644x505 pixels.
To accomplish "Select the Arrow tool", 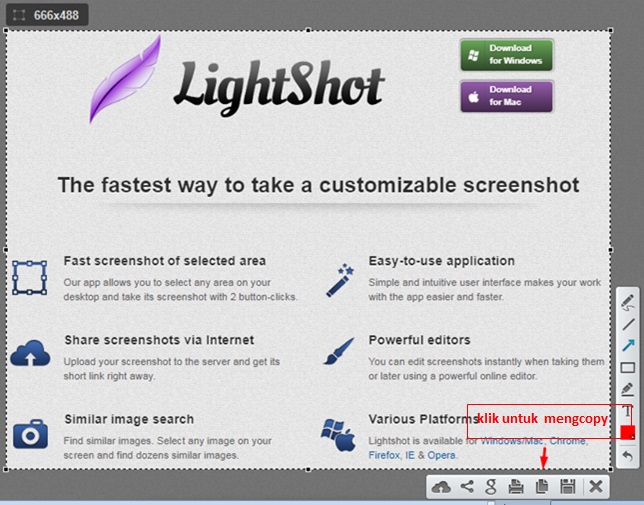I will click(628, 346).
